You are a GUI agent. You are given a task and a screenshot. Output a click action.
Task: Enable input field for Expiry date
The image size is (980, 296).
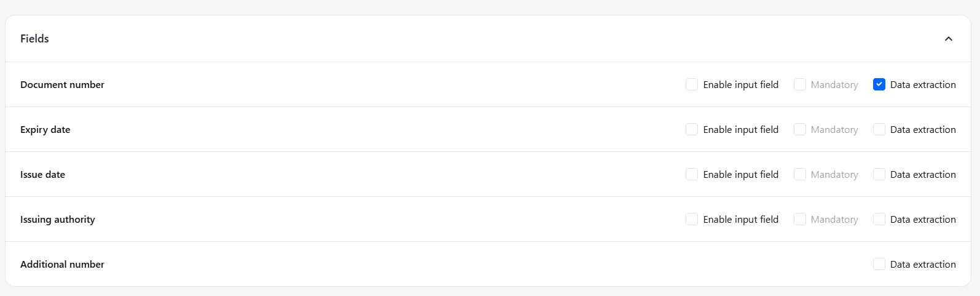692,129
